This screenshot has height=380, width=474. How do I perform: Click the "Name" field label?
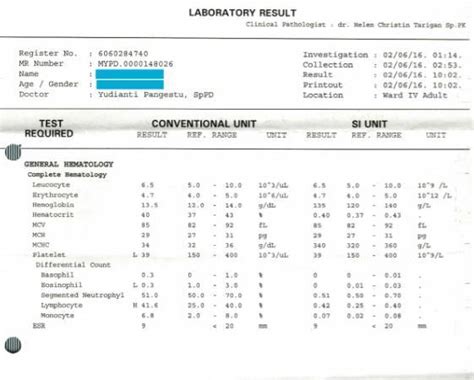pos(29,74)
